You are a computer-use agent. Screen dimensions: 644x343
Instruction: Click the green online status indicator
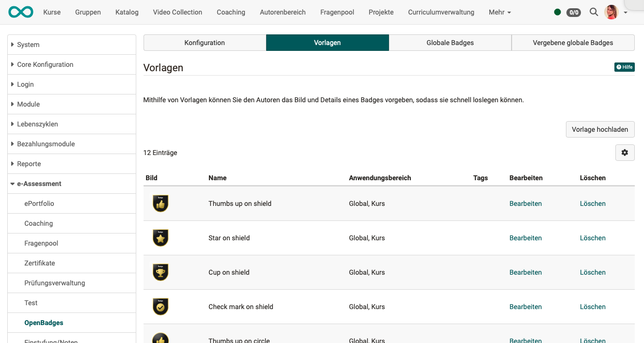click(x=557, y=12)
